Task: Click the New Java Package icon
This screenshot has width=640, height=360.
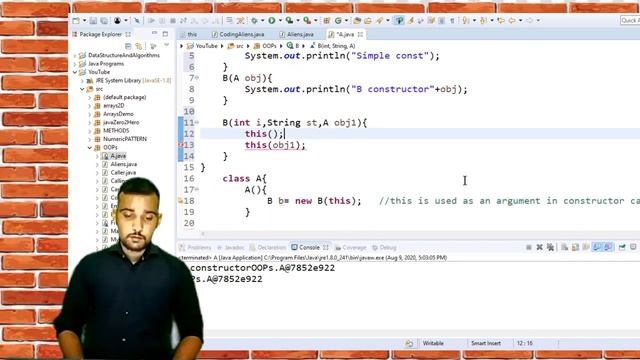Action: pos(327,20)
